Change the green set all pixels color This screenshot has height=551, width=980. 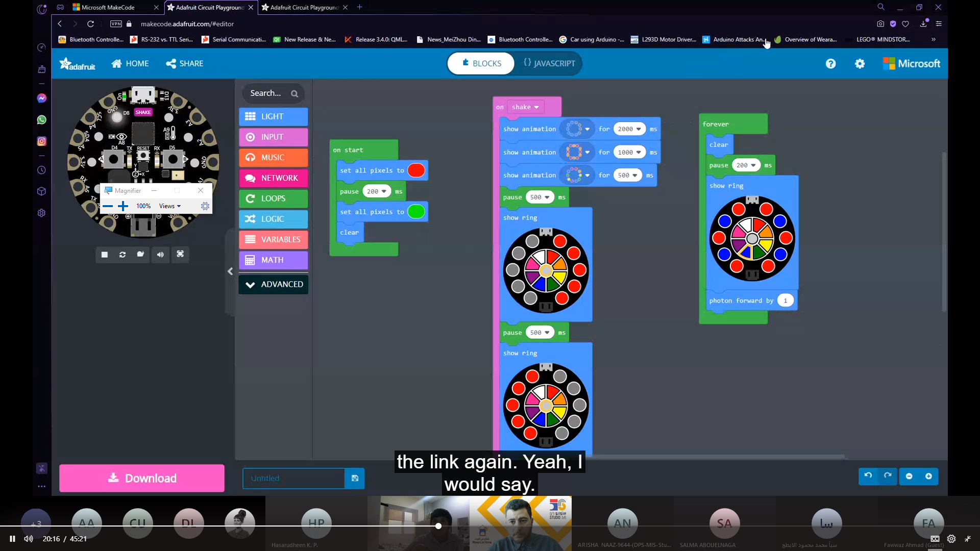[x=416, y=212]
